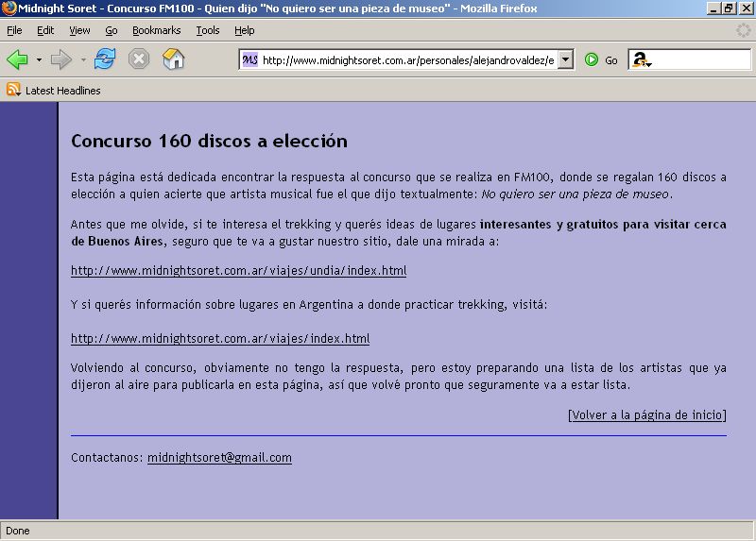Click the Done status bar text
The height and width of the screenshot is (541, 756).
pos(18,531)
